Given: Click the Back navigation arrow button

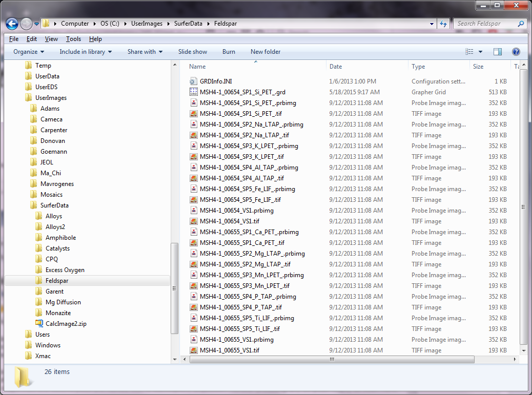Looking at the screenshot, I should pyautogui.click(x=12, y=24).
